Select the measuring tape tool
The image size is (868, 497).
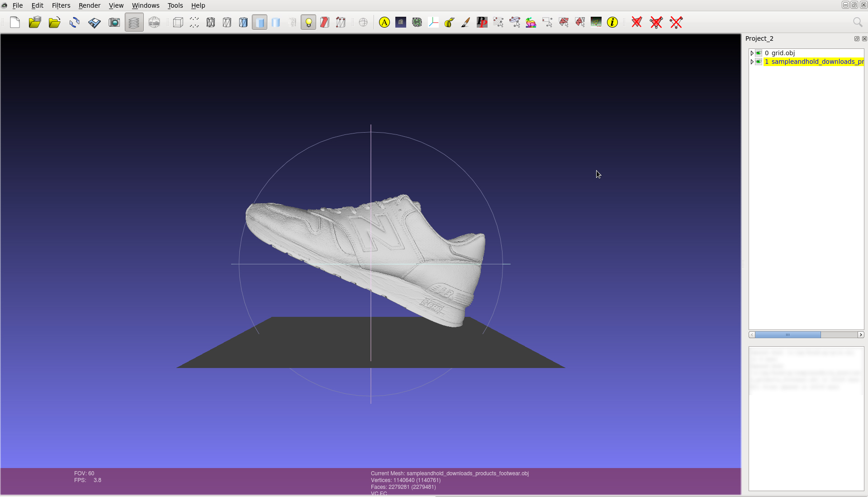[x=450, y=22]
